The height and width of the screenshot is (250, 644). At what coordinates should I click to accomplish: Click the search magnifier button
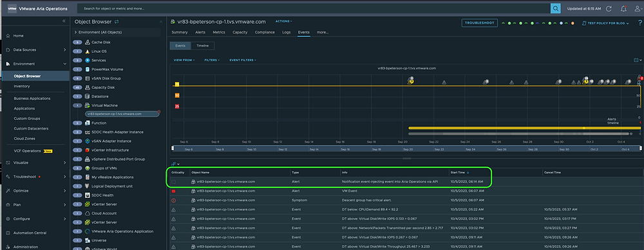pos(555,8)
